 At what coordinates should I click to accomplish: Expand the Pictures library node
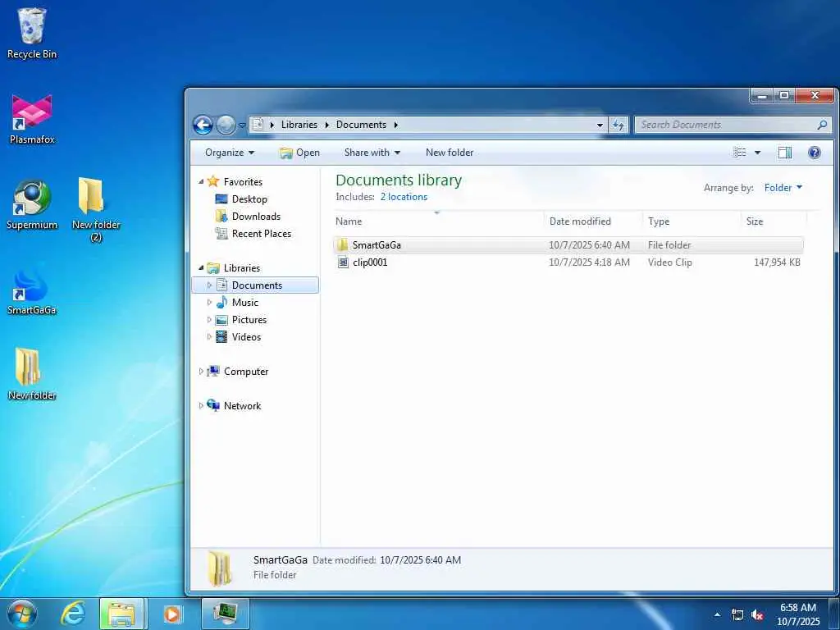click(209, 319)
